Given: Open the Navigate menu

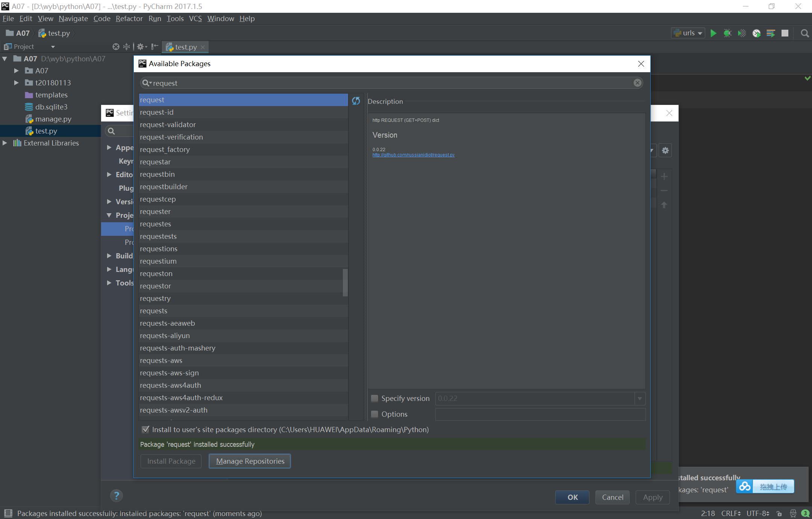Looking at the screenshot, I should pos(73,18).
